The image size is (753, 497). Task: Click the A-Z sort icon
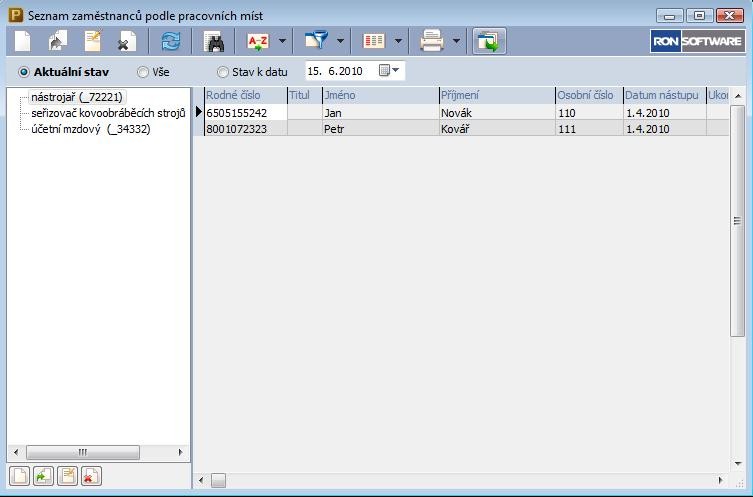click(258, 41)
